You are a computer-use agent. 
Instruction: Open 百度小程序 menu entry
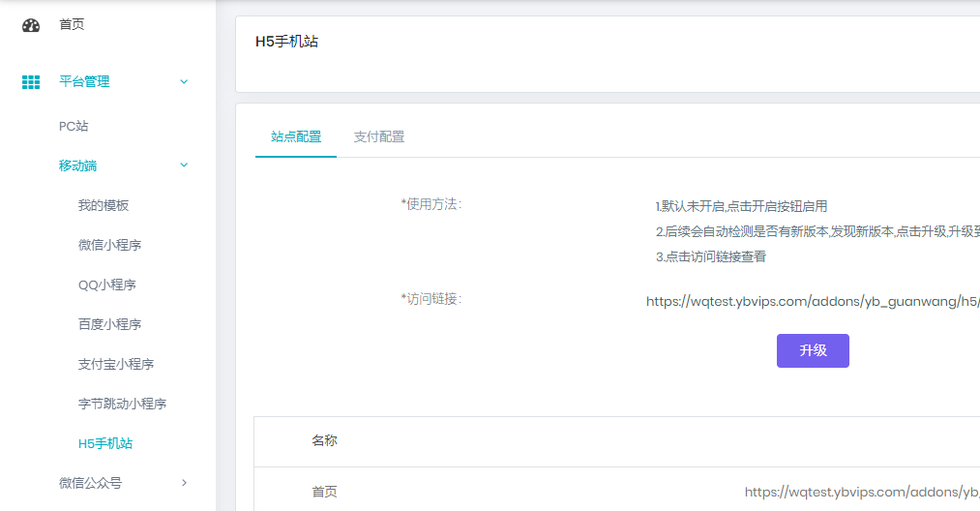pos(109,324)
